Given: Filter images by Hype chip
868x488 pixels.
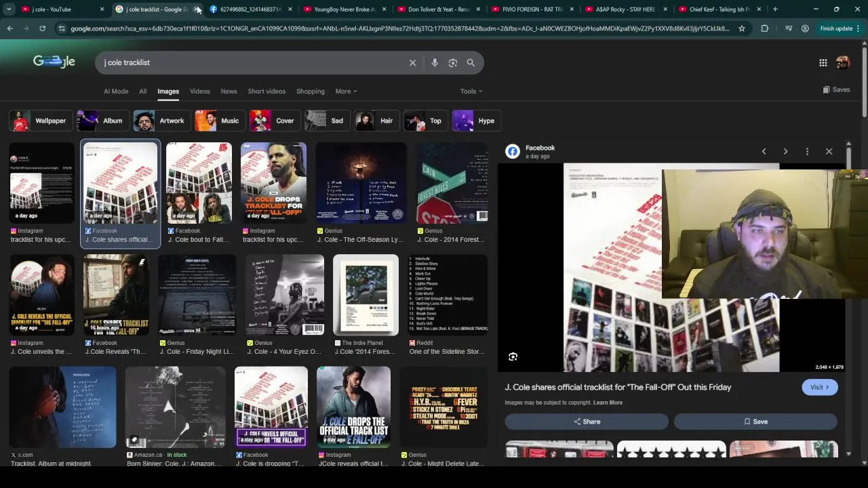Looking at the screenshot, I should (x=476, y=121).
